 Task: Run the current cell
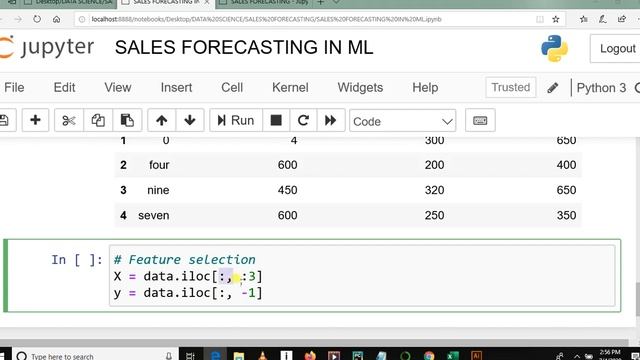coord(236,120)
